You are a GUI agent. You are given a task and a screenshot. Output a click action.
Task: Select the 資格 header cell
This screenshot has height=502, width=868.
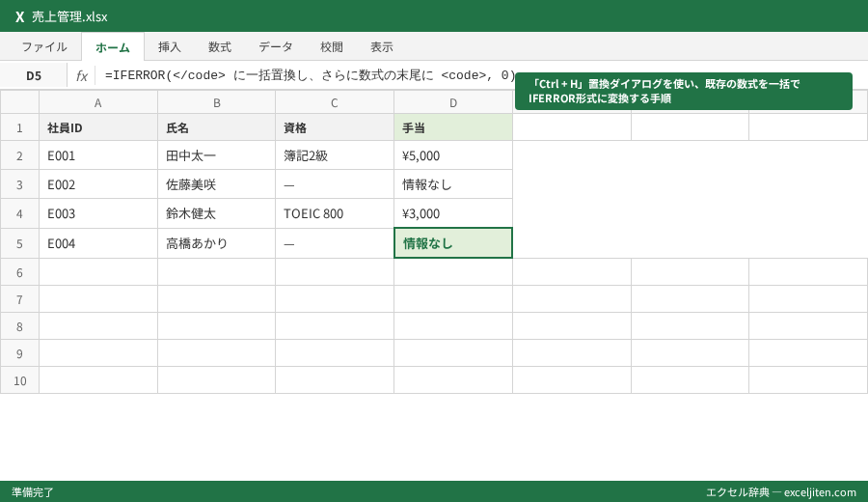(x=335, y=127)
